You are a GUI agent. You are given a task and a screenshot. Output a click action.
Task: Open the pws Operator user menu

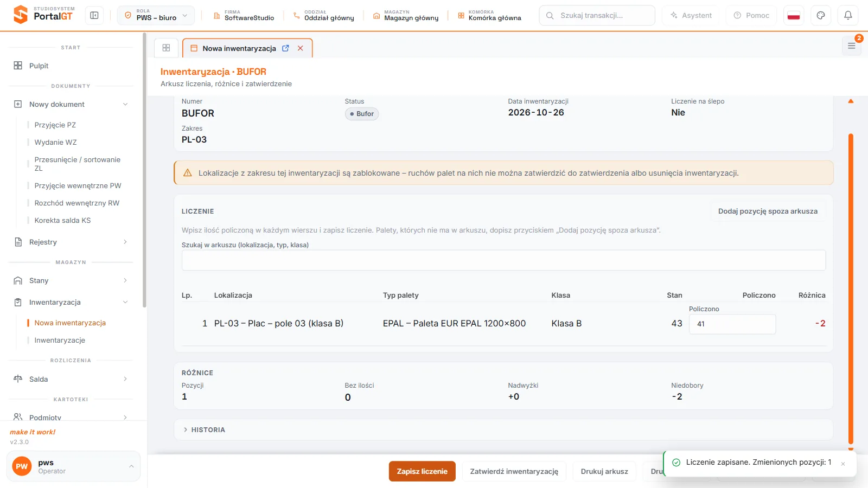(73, 466)
